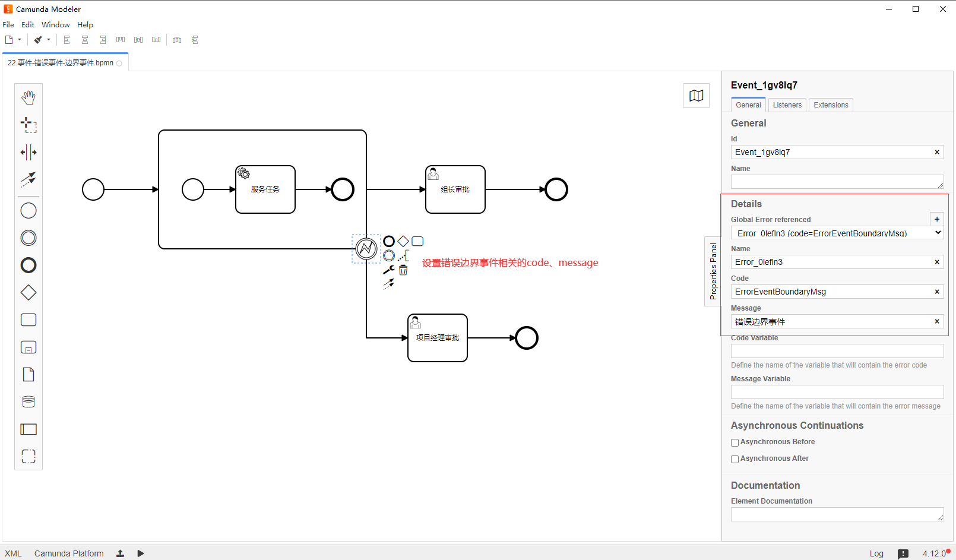The image size is (956, 560).
Task: Create a data object reference from the palette
Action: click(29, 375)
